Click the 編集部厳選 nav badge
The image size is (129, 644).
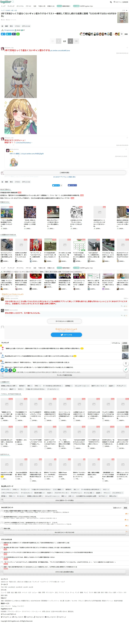tap(63, 6)
